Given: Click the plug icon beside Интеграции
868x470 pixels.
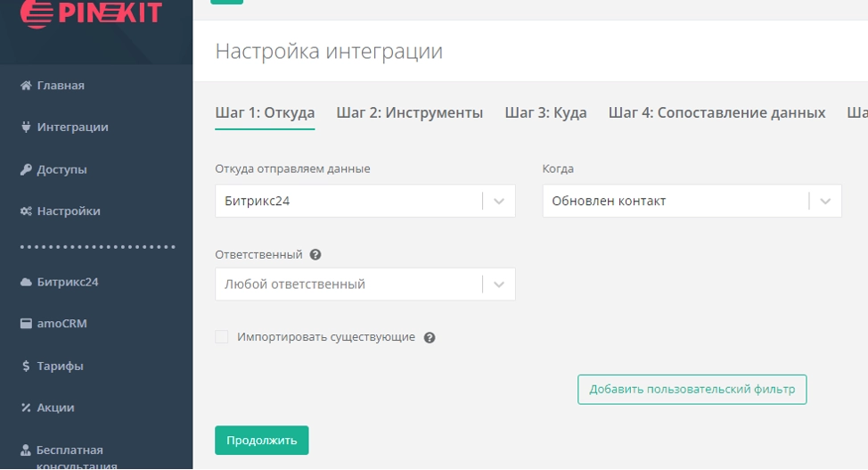Looking at the screenshot, I should [x=26, y=127].
